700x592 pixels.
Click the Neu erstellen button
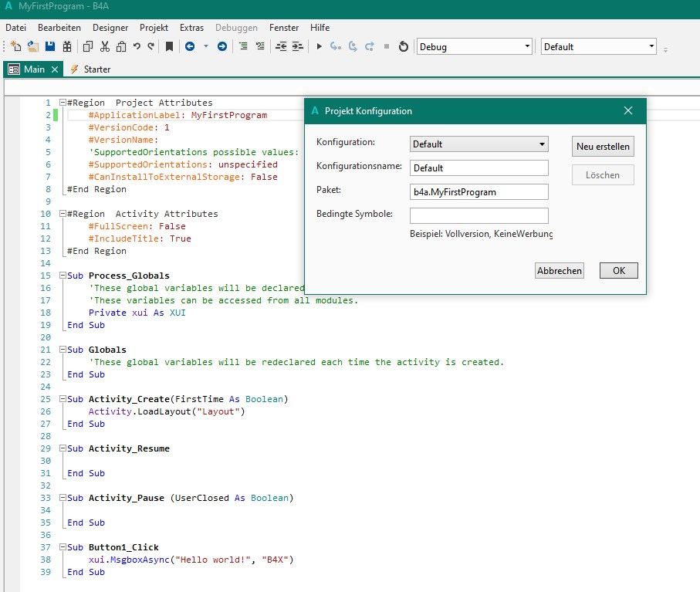click(x=603, y=147)
